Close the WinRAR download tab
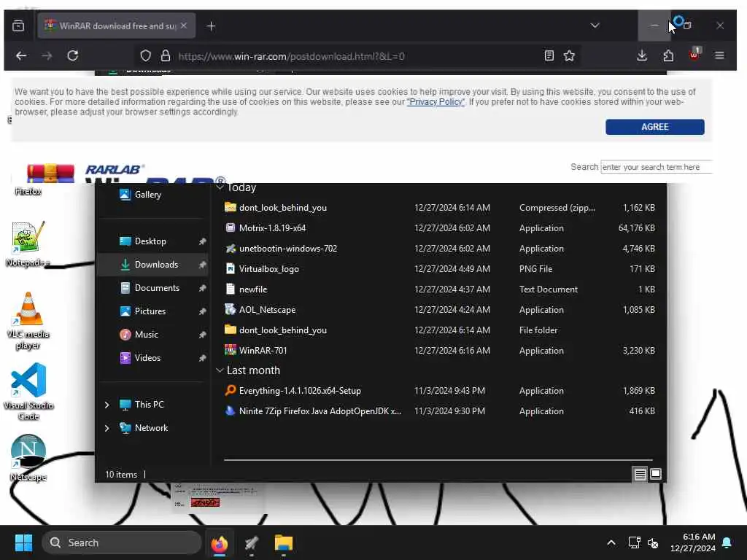This screenshot has width=747, height=560. point(184,26)
